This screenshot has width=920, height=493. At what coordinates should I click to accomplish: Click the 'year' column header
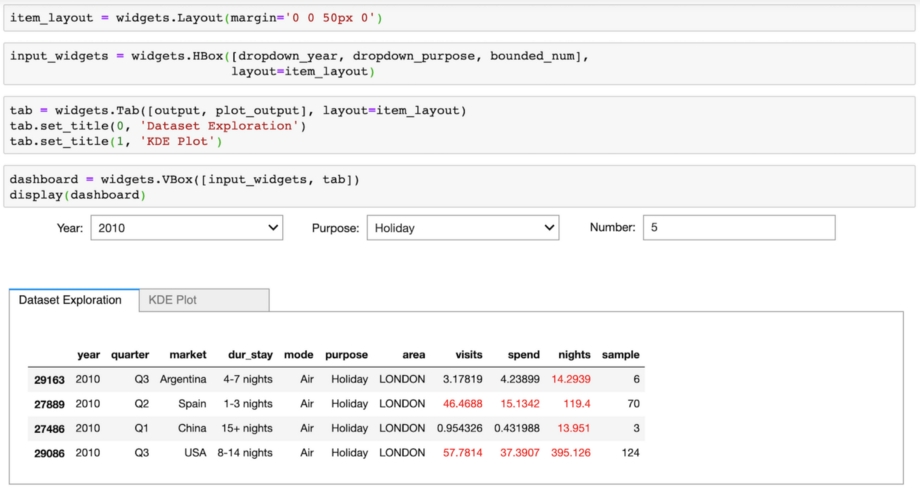(x=88, y=354)
